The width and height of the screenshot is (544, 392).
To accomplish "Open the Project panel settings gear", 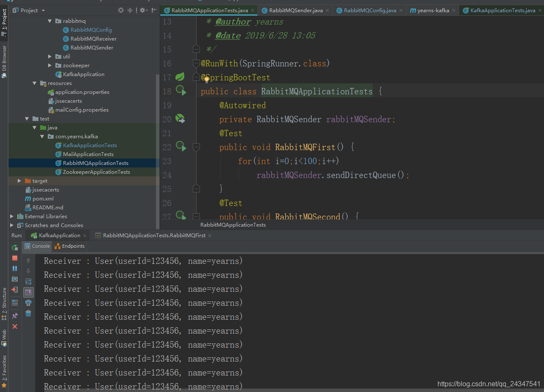I will (x=143, y=10).
